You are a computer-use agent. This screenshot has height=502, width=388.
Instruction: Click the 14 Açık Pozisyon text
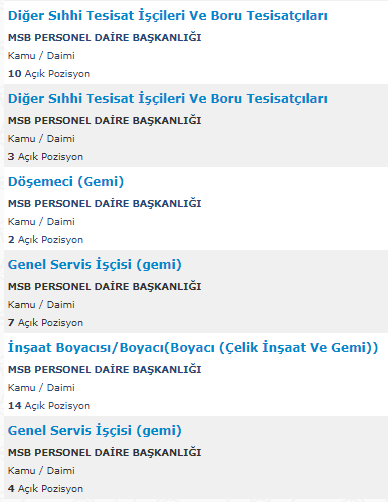point(49,406)
